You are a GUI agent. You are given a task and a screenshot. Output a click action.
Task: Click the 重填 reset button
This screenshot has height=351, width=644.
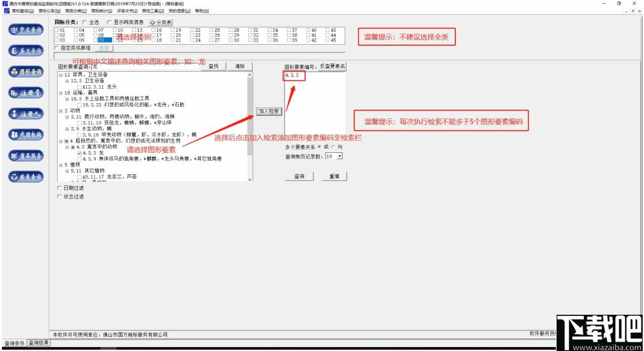334,176
